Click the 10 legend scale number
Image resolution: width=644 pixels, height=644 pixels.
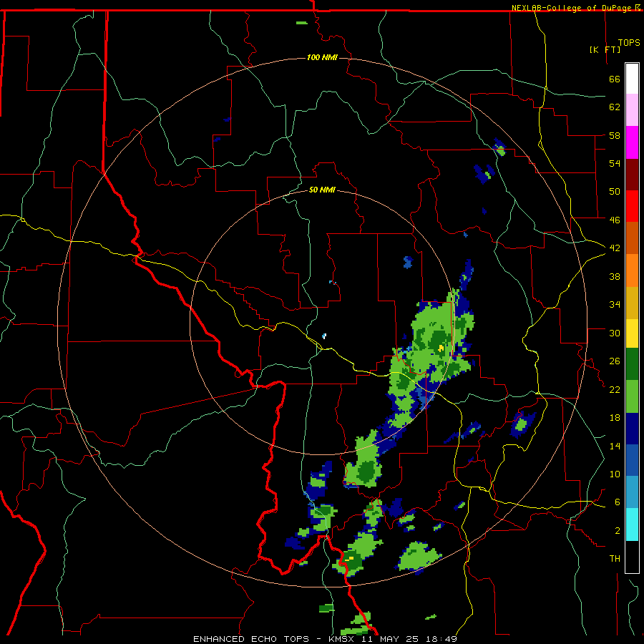[x=615, y=474]
